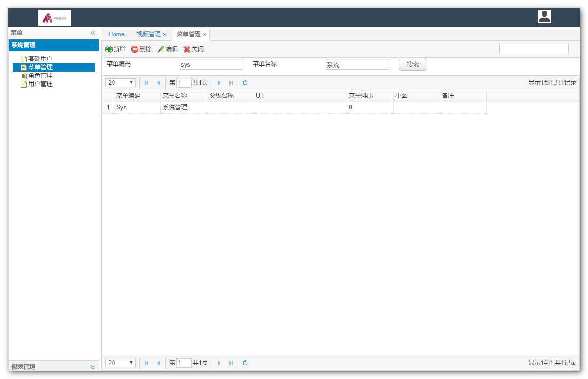The width and height of the screenshot is (588, 379).
Task: Go to previous page in bottom pager
Action: (x=159, y=363)
